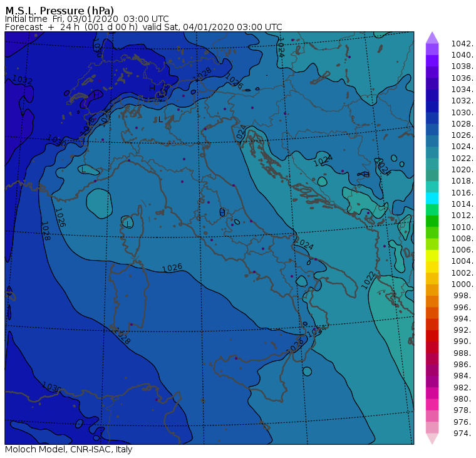The image size is (476, 458).
Task: Click the 1034 legend value
Action: point(462,90)
